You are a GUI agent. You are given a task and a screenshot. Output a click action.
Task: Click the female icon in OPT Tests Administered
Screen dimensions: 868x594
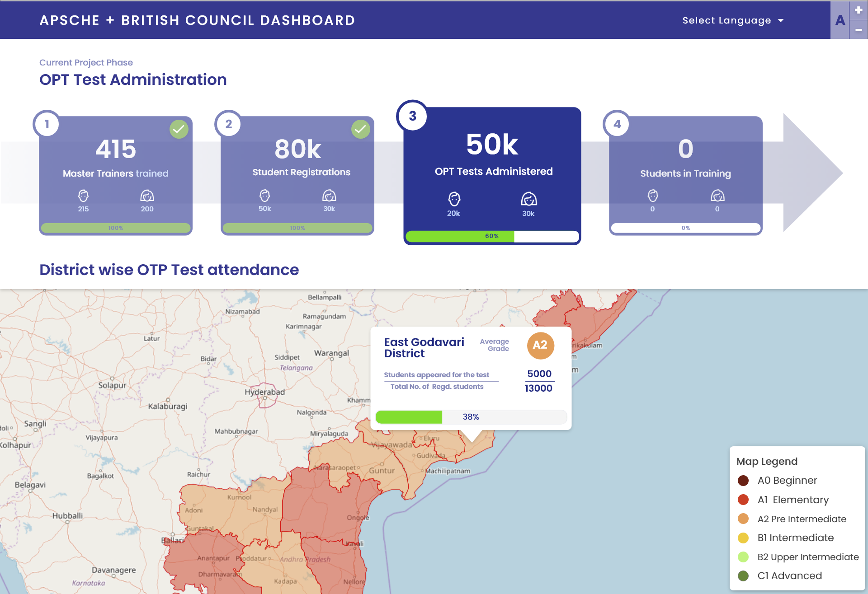(x=528, y=199)
